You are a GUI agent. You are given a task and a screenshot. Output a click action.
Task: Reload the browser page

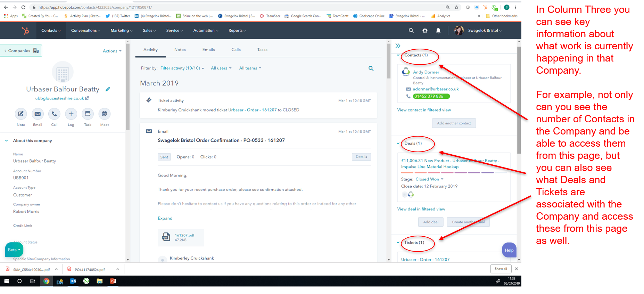pyautogui.click(x=23, y=7)
